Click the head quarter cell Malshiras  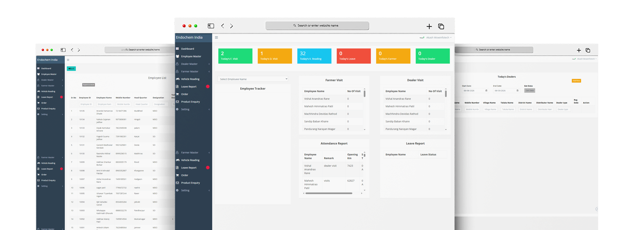(138, 154)
